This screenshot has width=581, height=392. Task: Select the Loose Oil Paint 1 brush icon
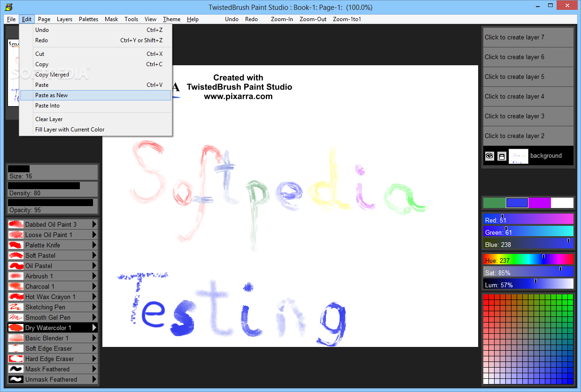coord(16,235)
